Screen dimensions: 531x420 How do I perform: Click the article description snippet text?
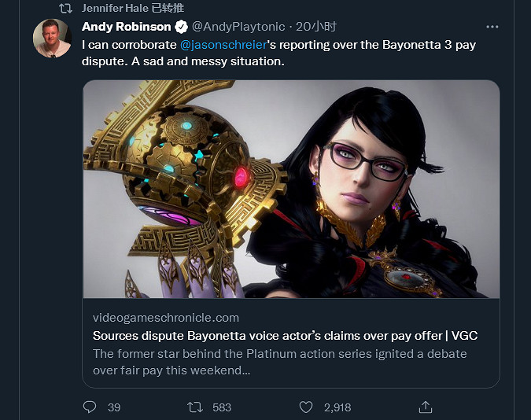279,361
